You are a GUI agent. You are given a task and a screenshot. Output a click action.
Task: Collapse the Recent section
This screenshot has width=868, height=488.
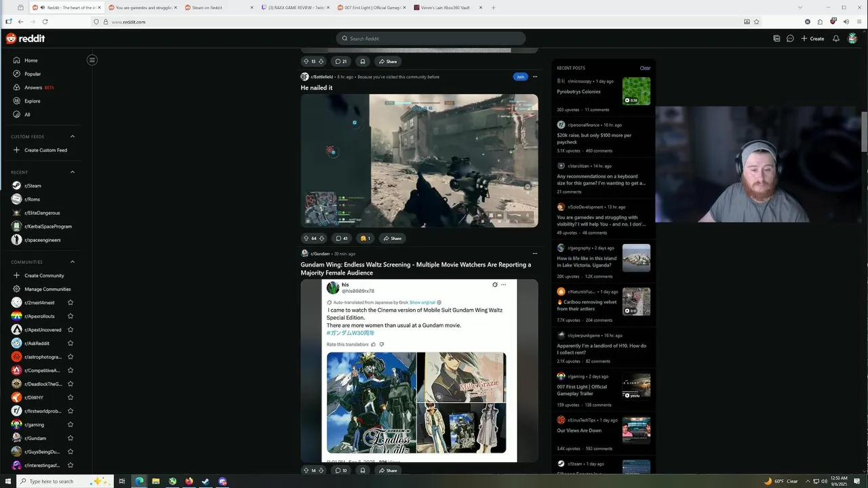coord(73,172)
